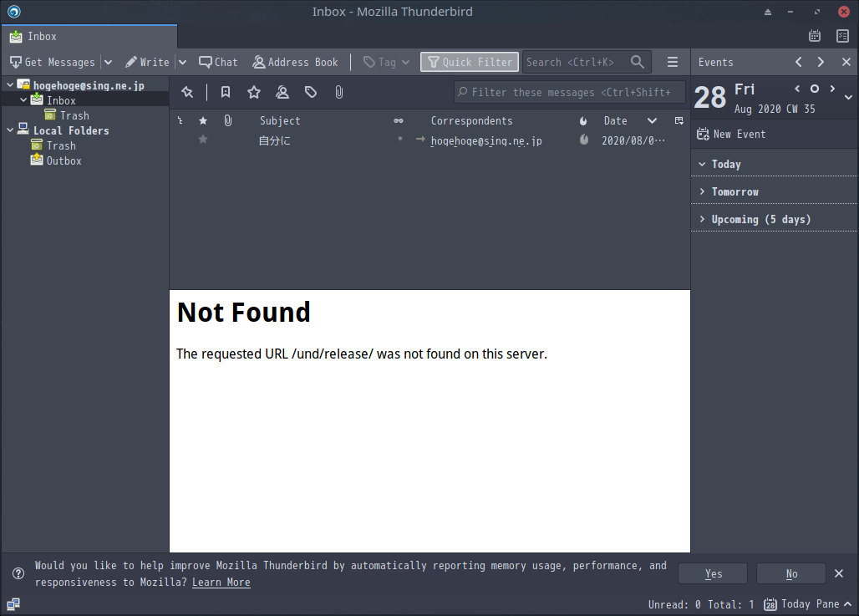The width and height of the screenshot is (859, 616).
Task: Toggle keep filters applied pin
Action: click(187, 92)
